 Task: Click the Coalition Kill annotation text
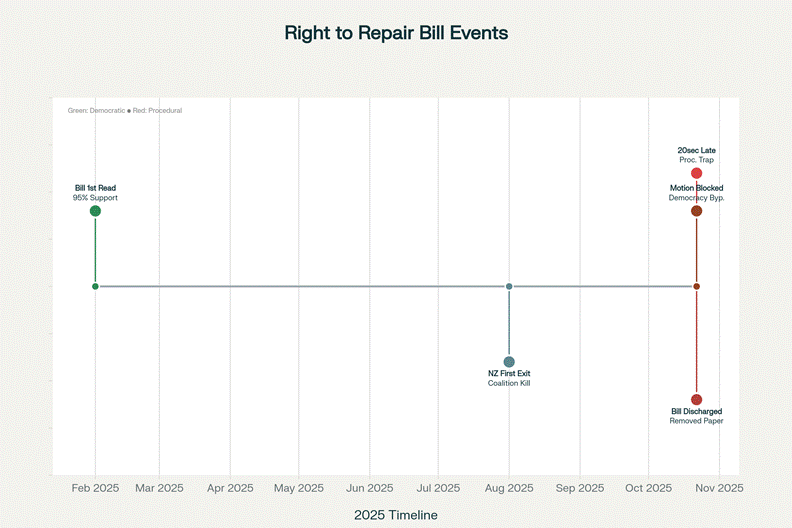(x=509, y=383)
